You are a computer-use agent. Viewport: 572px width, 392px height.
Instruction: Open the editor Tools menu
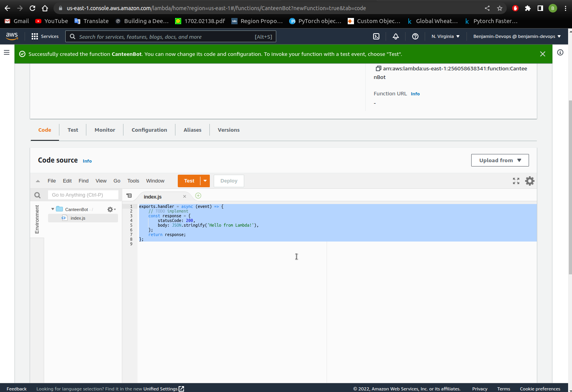(x=133, y=181)
